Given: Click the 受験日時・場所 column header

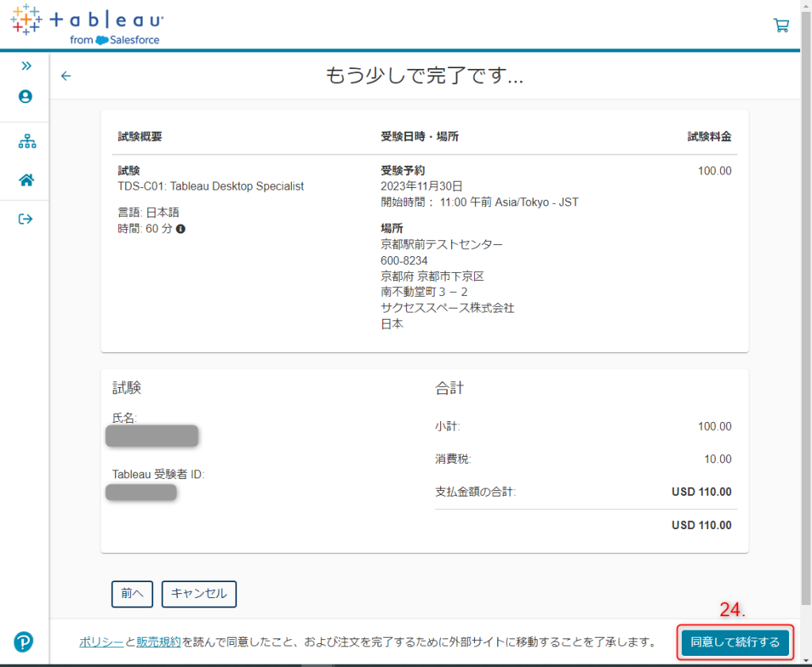Looking at the screenshot, I should 419,136.
